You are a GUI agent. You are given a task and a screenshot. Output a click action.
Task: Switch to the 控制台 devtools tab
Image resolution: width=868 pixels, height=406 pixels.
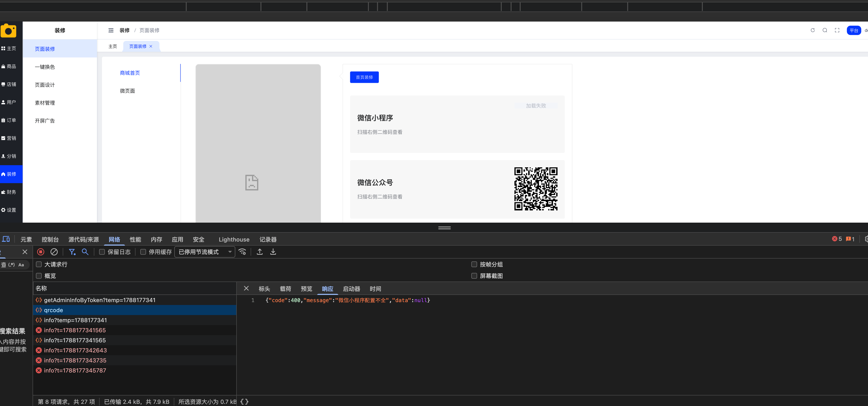50,239
